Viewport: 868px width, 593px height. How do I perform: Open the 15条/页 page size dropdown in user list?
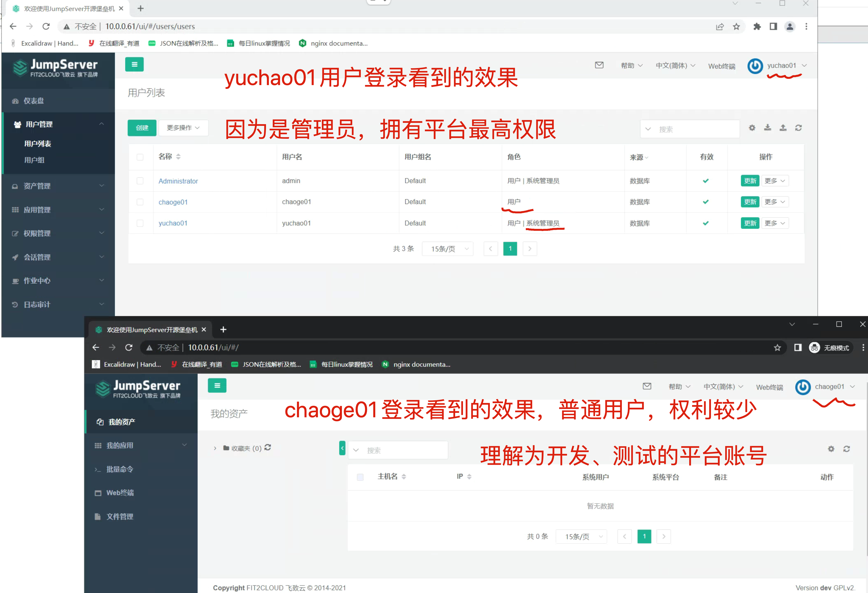447,249
